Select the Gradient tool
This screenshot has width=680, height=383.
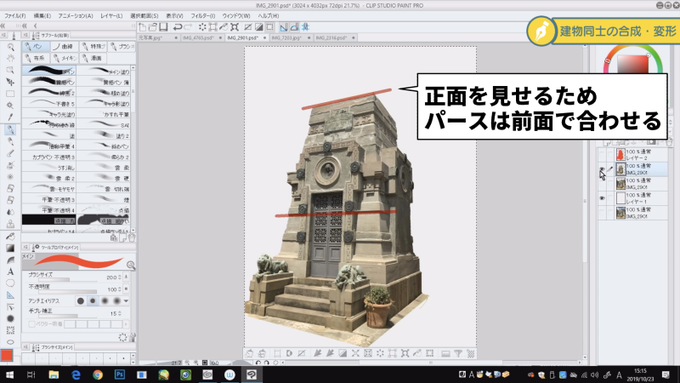[10, 248]
